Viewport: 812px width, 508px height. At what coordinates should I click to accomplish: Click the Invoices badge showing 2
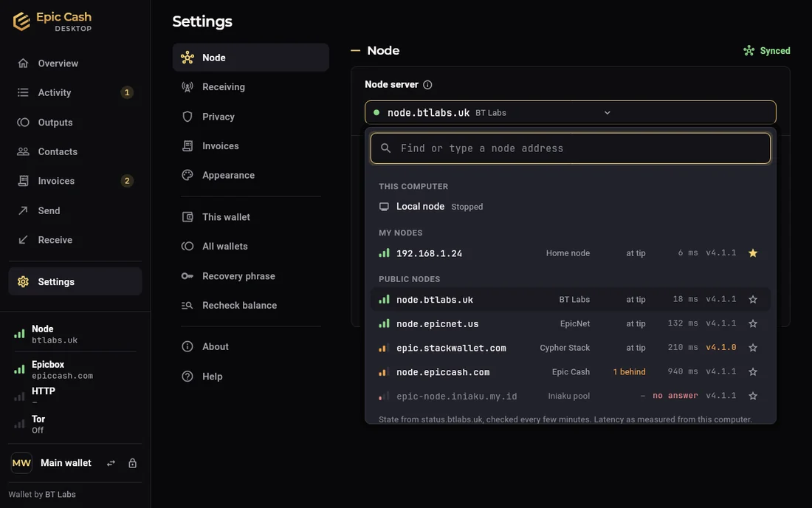point(126,181)
